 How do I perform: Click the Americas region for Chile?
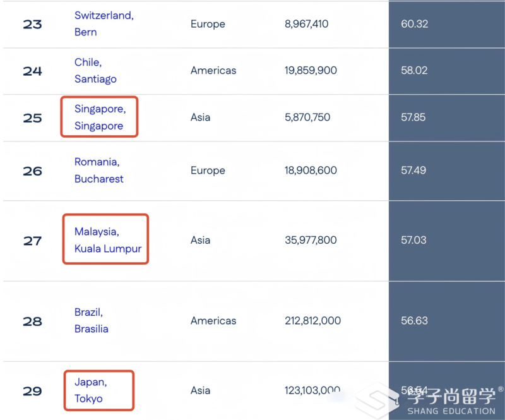pyautogui.click(x=213, y=71)
